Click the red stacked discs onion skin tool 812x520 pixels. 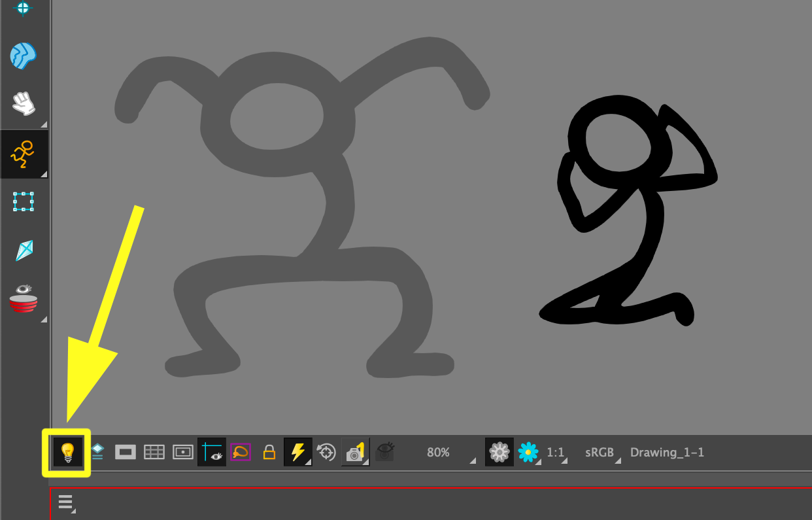(24, 300)
